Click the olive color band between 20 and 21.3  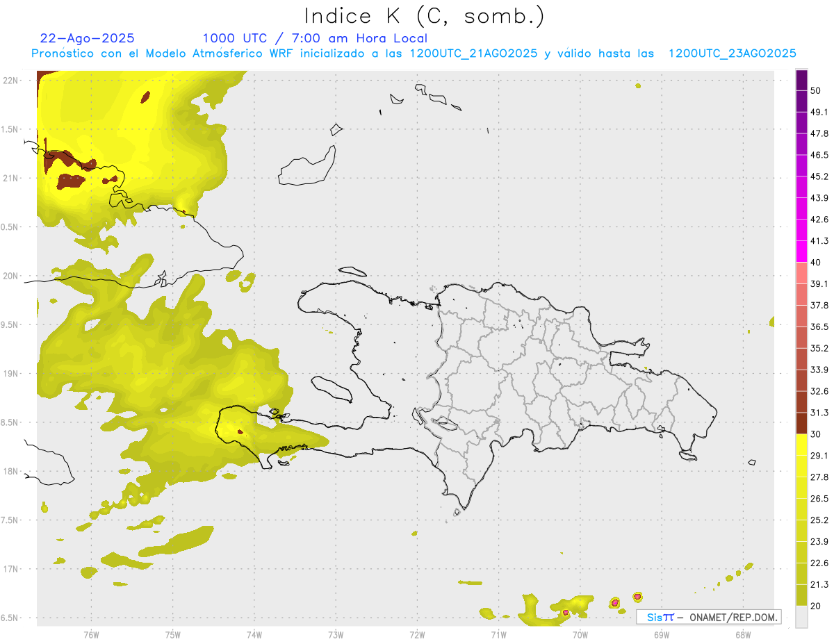coord(801,595)
